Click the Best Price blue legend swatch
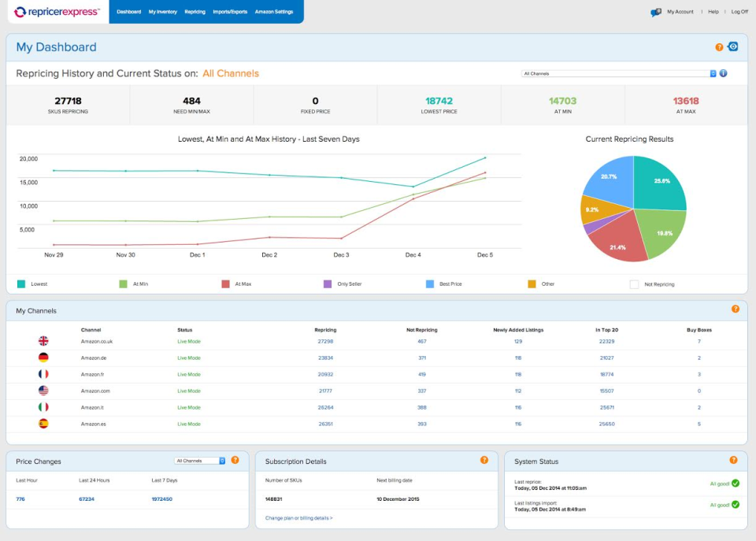 point(430,283)
